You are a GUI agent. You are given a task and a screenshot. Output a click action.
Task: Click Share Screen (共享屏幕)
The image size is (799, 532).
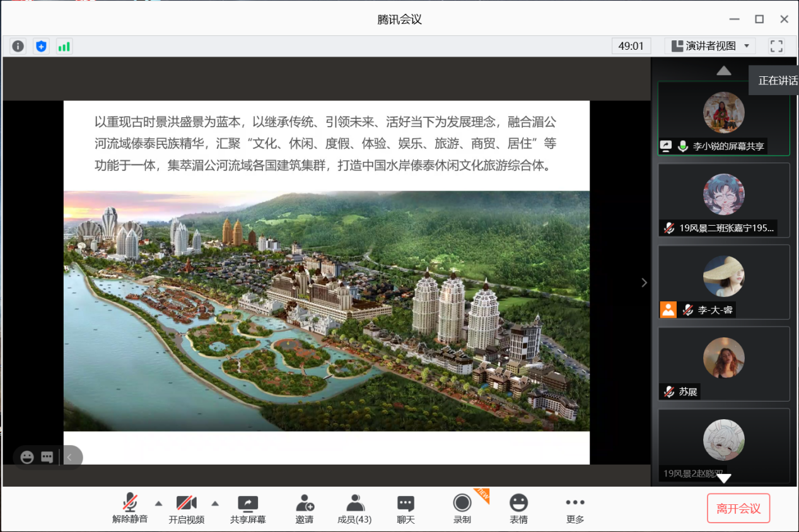pos(248,509)
